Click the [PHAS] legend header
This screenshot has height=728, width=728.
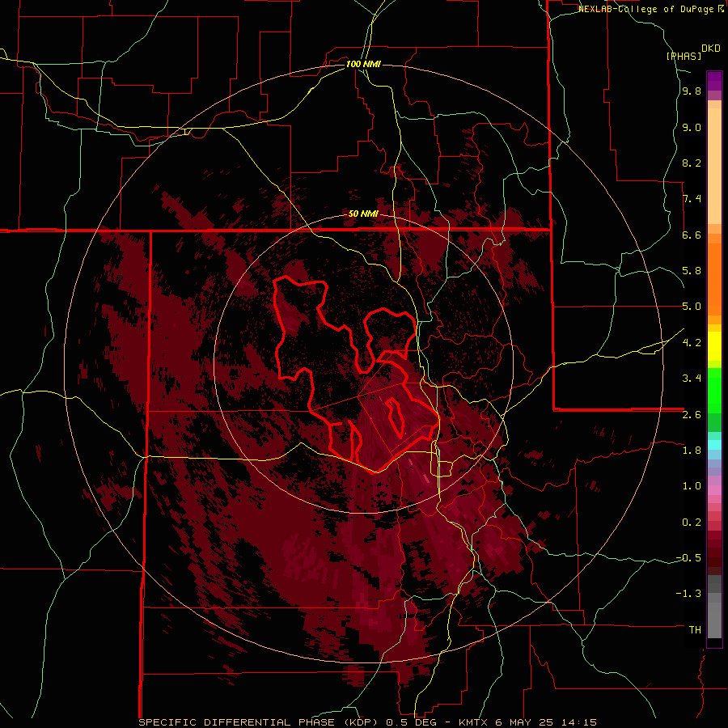point(684,56)
